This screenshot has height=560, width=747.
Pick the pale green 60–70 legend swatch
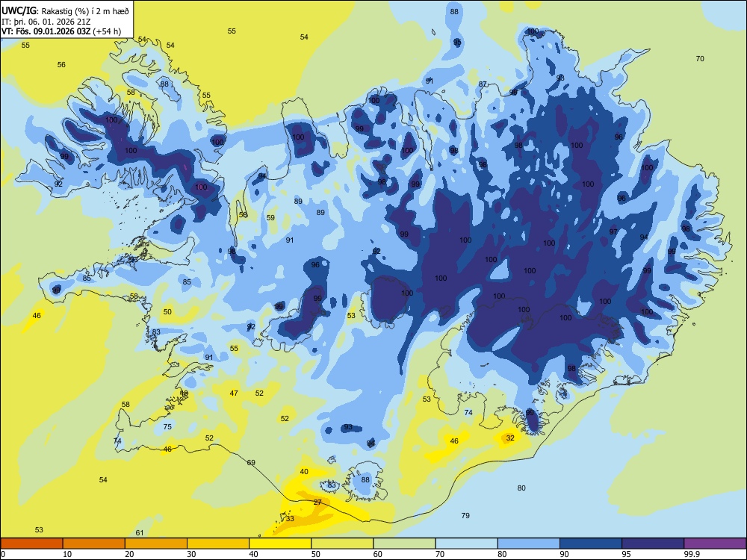point(404,544)
